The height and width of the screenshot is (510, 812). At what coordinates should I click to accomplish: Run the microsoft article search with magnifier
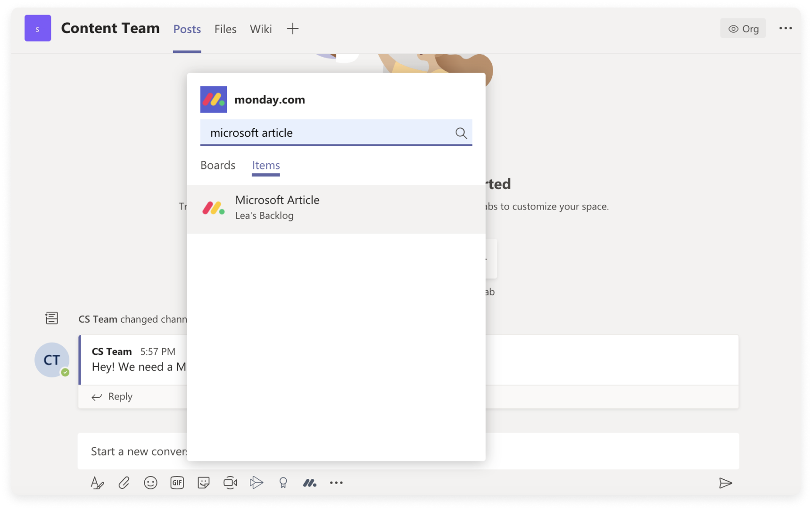coord(461,133)
